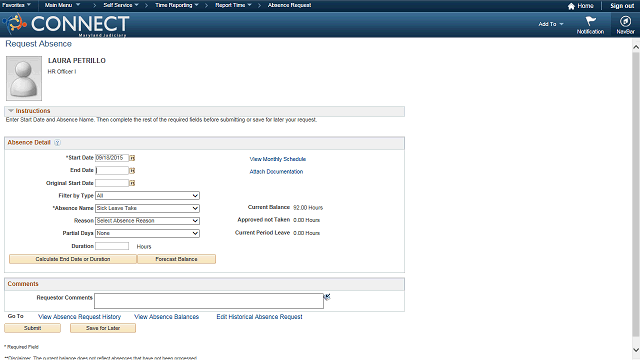Open the Filter by Type dropdown
The image size is (640, 360).
click(147, 196)
